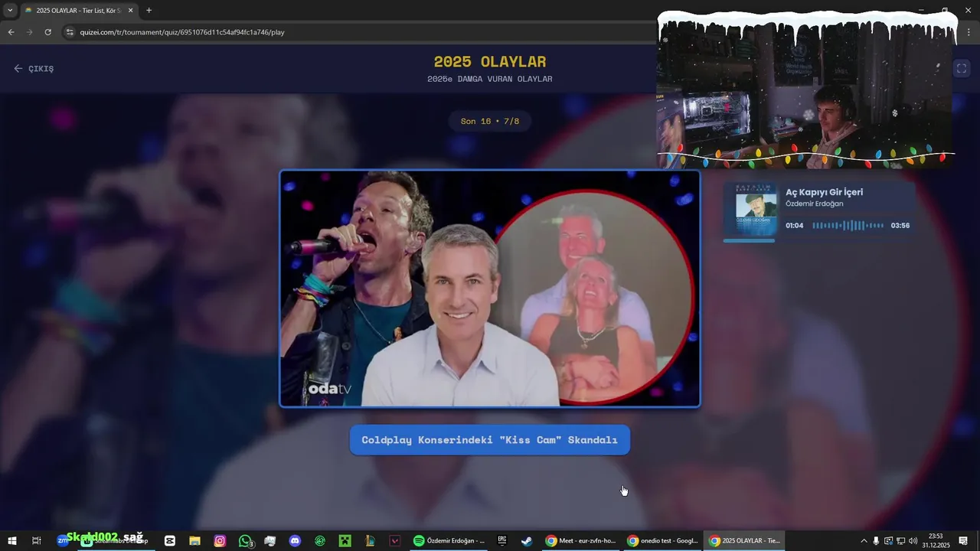
Task: Open the Aç Kapıyı Gir İçeri album art
Action: [x=756, y=210]
